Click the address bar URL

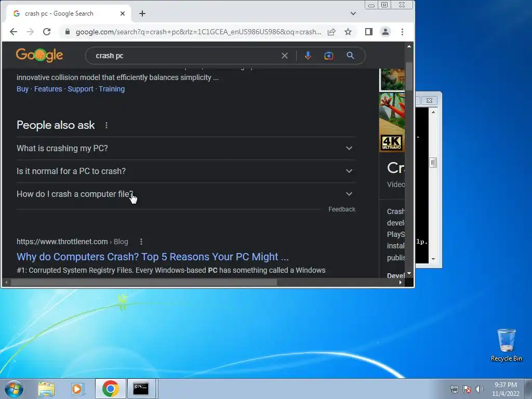[198, 32]
